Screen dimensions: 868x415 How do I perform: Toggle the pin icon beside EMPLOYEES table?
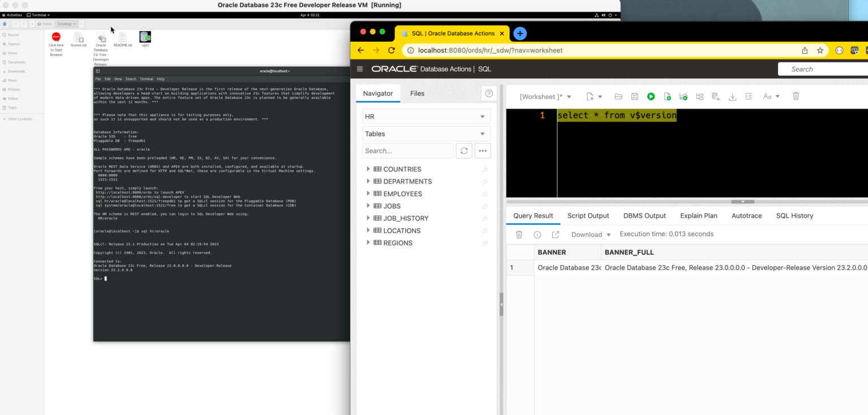pos(485,194)
